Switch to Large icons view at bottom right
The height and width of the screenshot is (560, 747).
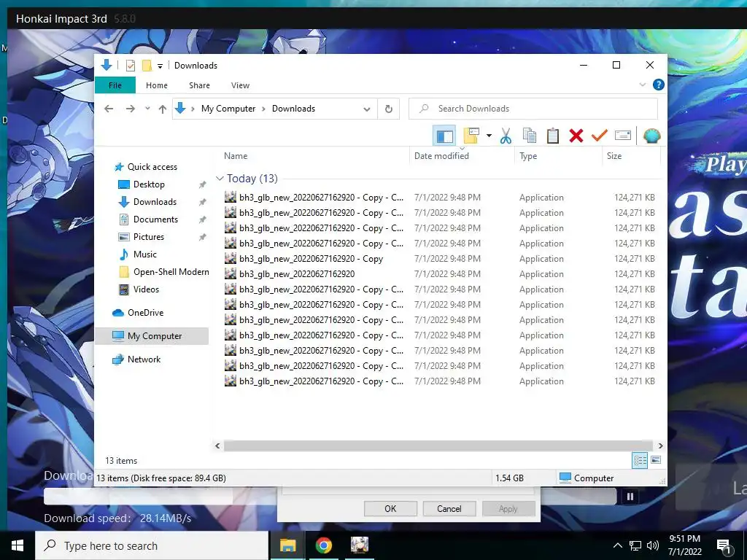point(656,460)
